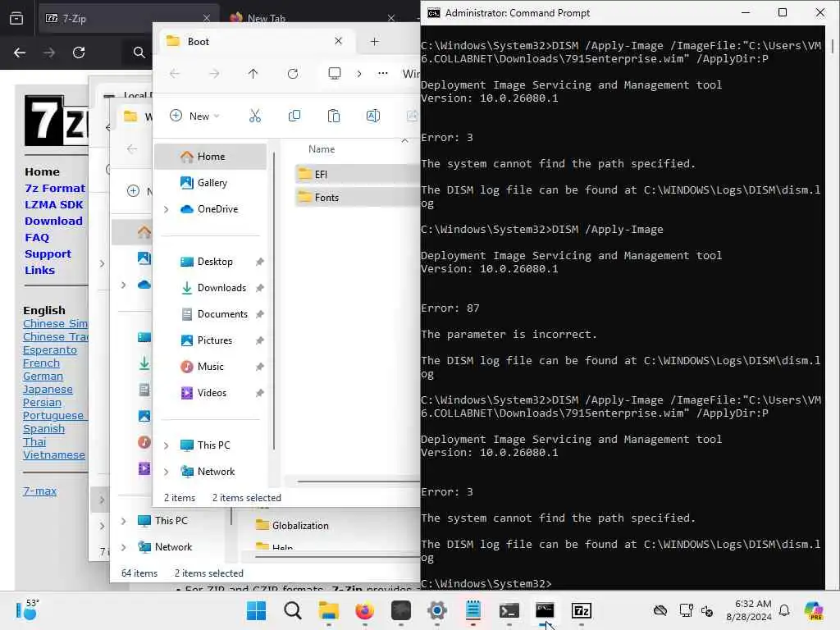This screenshot has height=630, width=840.
Task: Click the Rename icon in Boot toolbar
Action: click(373, 116)
